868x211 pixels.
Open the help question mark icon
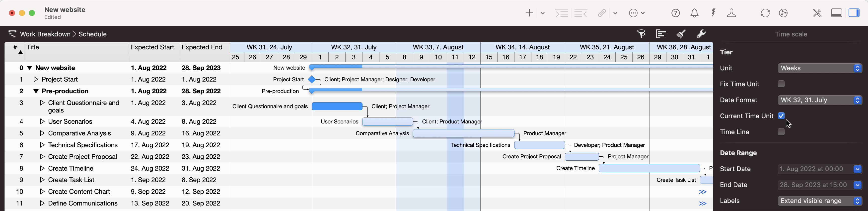click(676, 13)
